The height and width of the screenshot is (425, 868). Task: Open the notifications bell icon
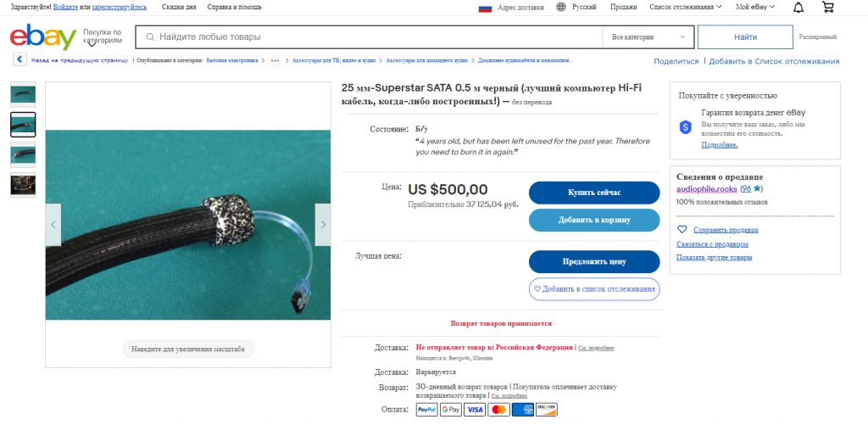[x=798, y=8]
